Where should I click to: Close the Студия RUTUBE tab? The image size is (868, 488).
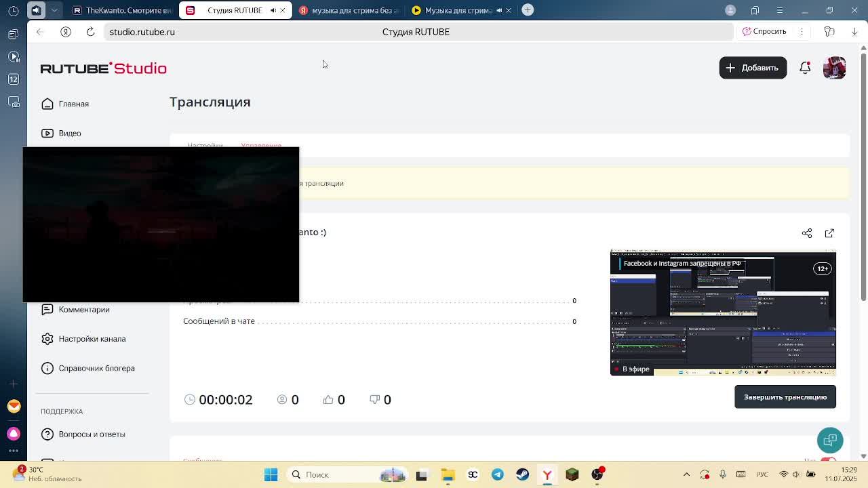coord(282,10)
